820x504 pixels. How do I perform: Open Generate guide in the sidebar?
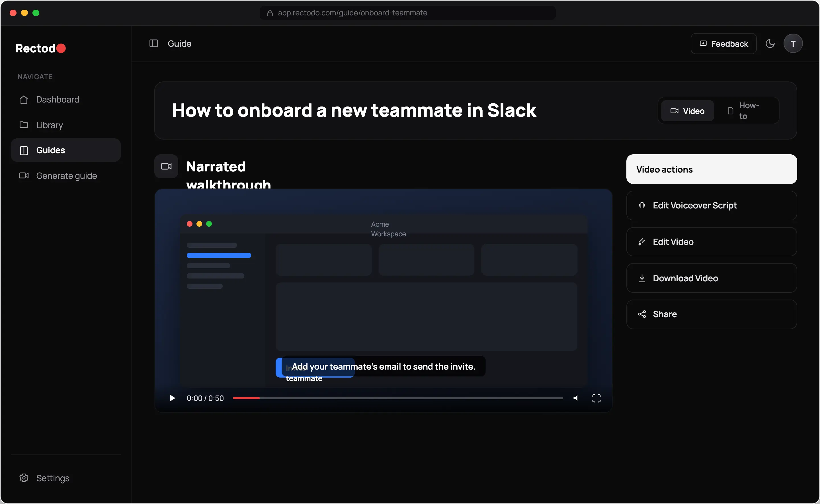point(66,175)
